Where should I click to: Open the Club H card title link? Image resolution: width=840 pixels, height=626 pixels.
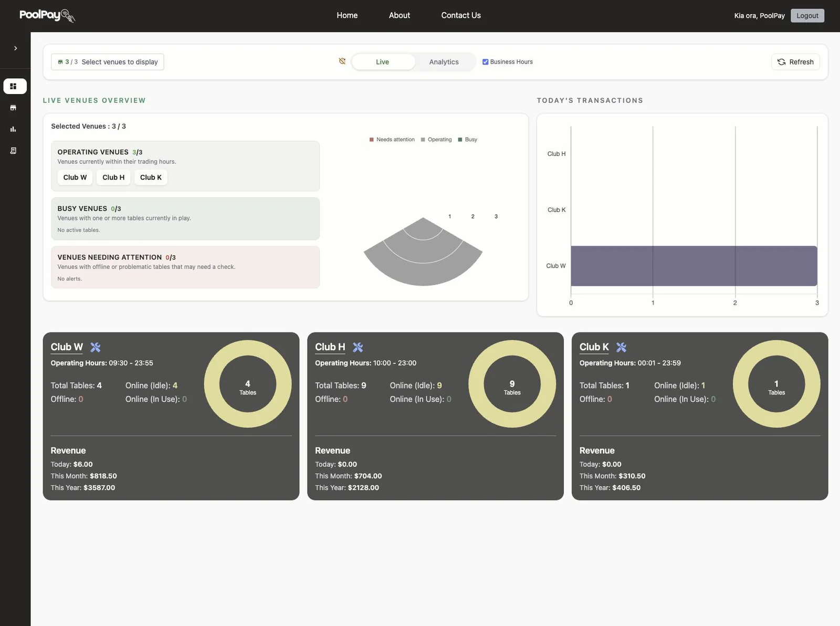(330, 347)
